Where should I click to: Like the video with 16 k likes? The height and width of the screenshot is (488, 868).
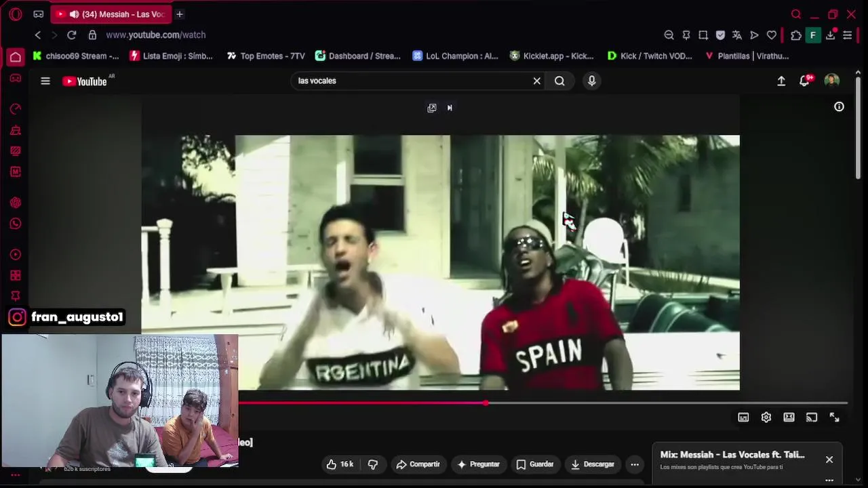pos(340,464)
